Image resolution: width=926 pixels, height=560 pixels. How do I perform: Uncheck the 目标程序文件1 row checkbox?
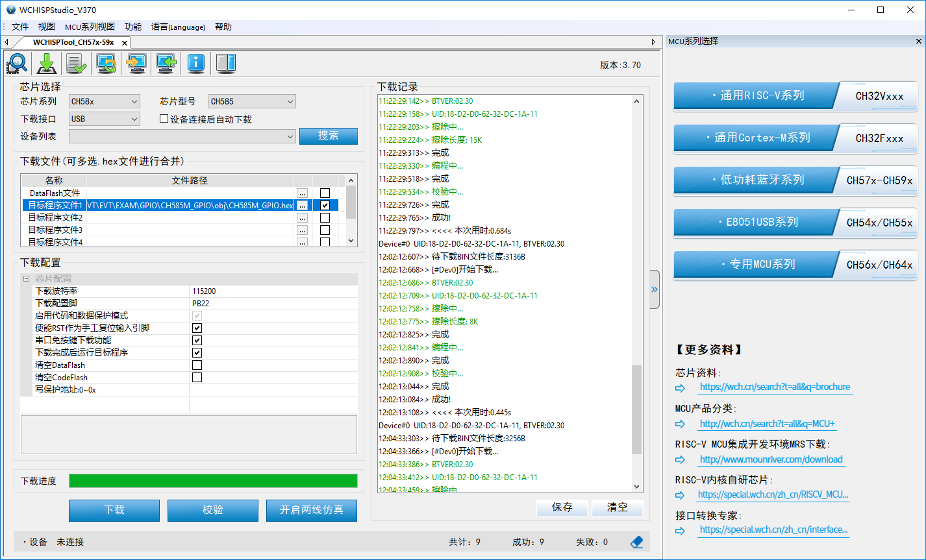(325, 205)
